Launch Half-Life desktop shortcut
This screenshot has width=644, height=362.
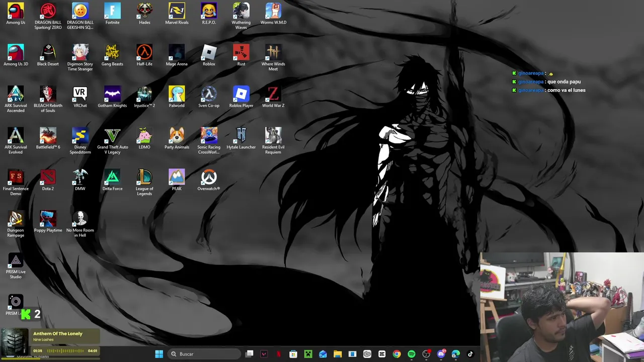[x=144, y=55]
